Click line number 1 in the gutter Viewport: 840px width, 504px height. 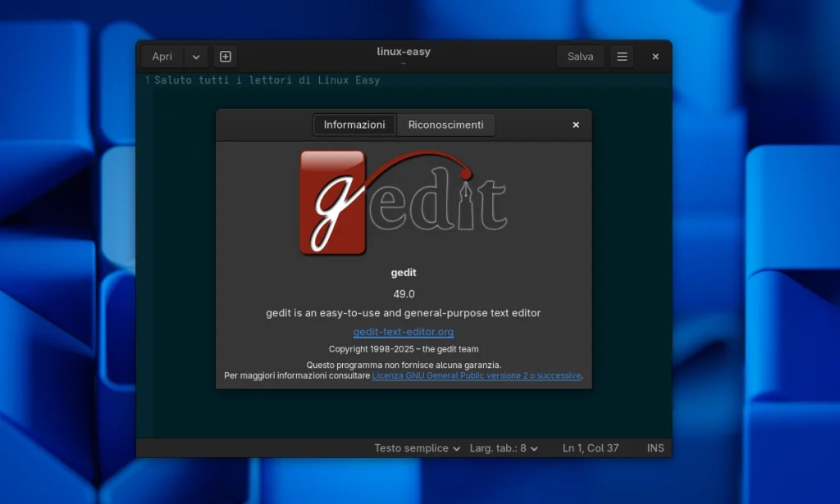pyautogui.click(x=147, y=79)
